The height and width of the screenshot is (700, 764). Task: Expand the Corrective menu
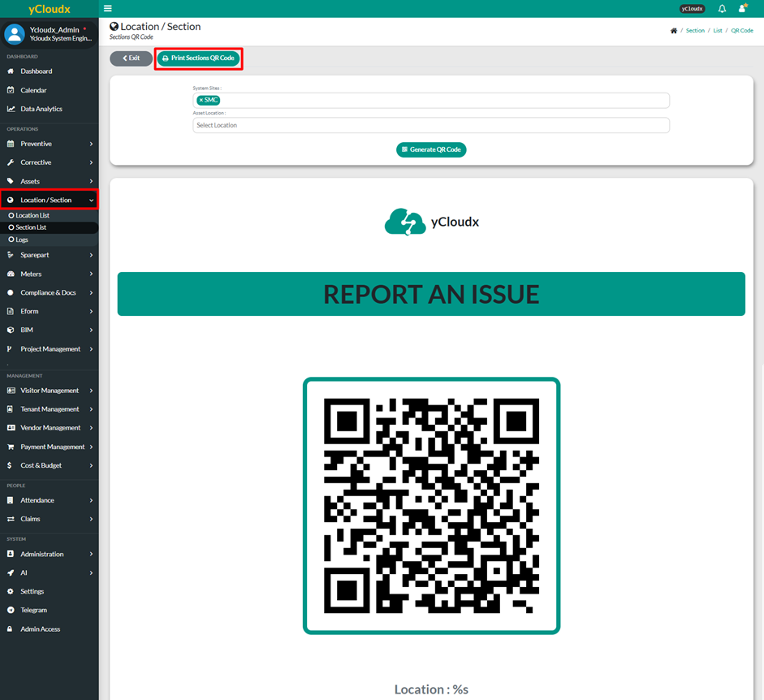(50, 162)
